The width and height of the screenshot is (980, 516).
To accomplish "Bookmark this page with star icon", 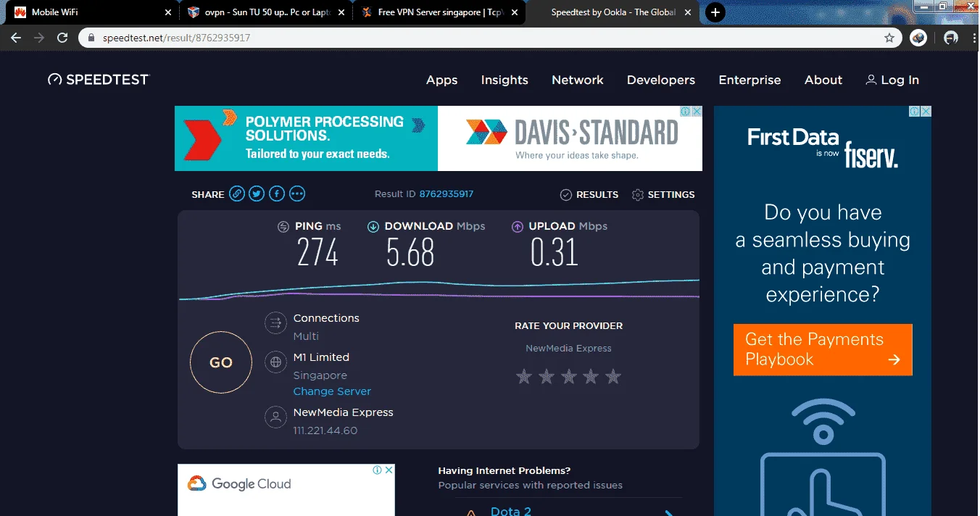I will click(889, 38).
